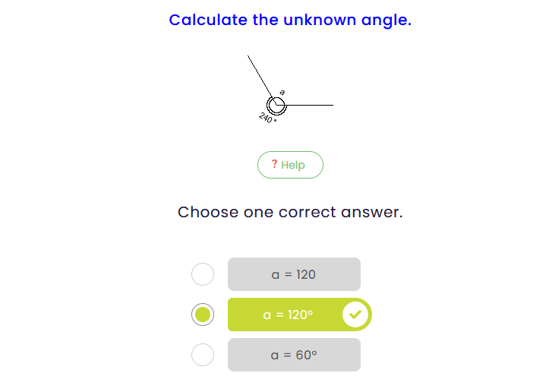Viewport: 549px width, 392px height.
Task: Choose the gray answer a = 120 without degree symbol
Action: pos(294,274)
